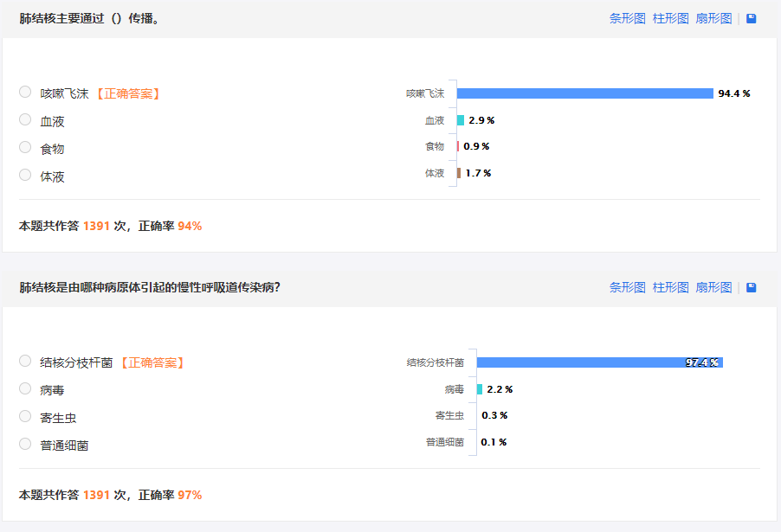Viewport: 781px width, 532px height.
Task: Select the 血液 radio option
Action: (x=25, y=120)
